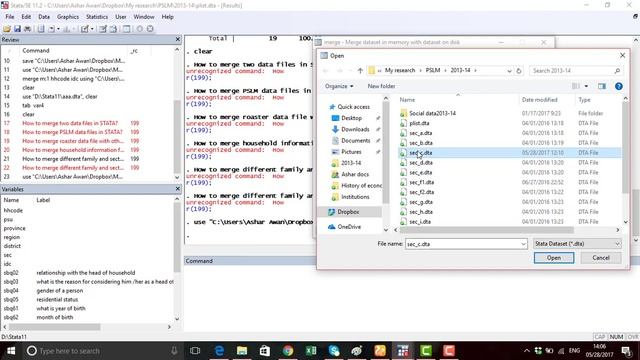640x360 pixels.
Task: Click the file list horizontal scrollbar
Action: [x=487, y=230]
